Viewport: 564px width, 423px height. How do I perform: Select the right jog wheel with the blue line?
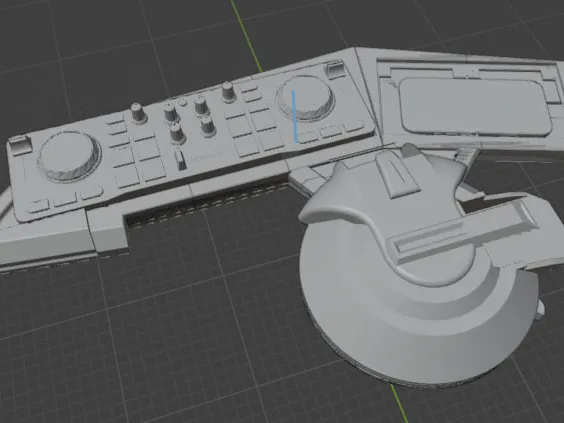click(x=306, y=98)
